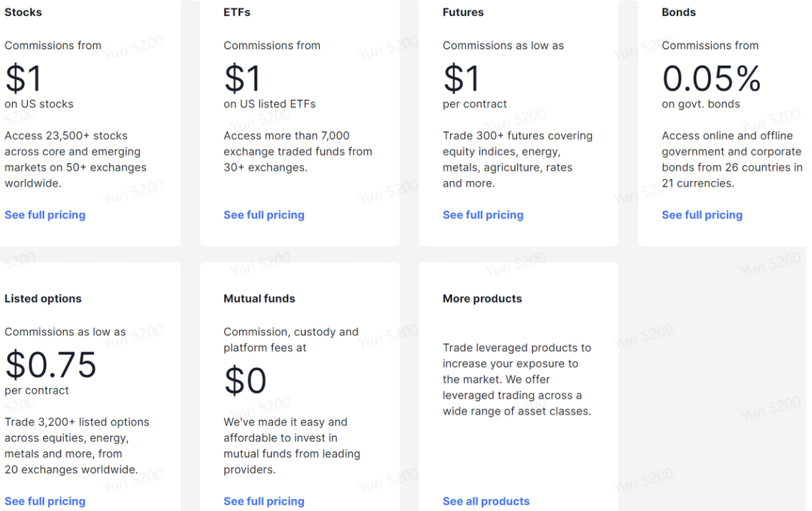
Task: Click the "See all products" link
Action: pyautogui.click(x=486, y=501)
